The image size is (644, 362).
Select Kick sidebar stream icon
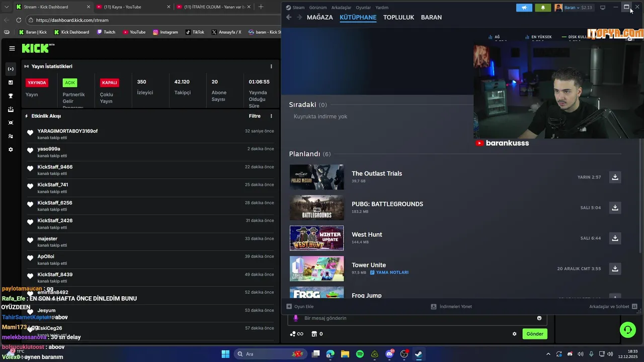click(x=11, y=69)
